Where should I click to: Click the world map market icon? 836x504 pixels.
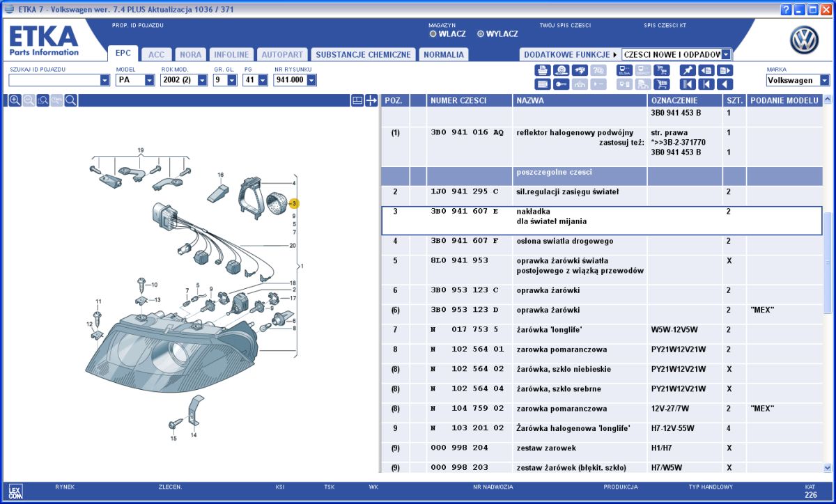click(580, 70)
